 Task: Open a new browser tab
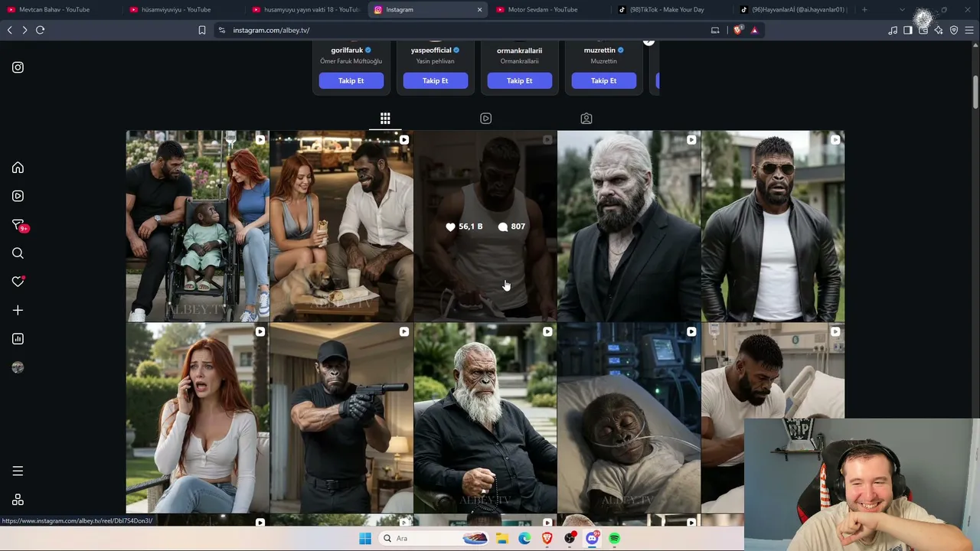click(x=864, y=9)
